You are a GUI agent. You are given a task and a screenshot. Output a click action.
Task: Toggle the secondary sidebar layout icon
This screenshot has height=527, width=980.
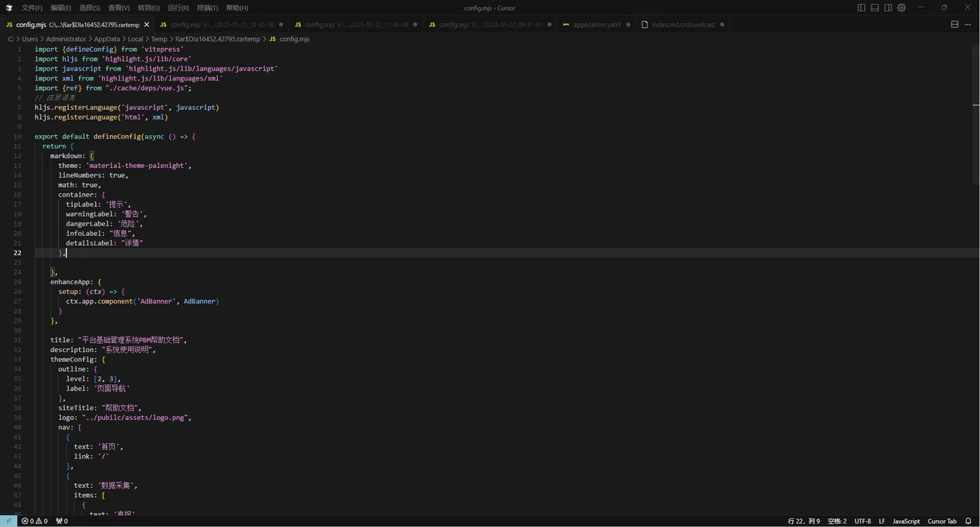coord(888,8)
